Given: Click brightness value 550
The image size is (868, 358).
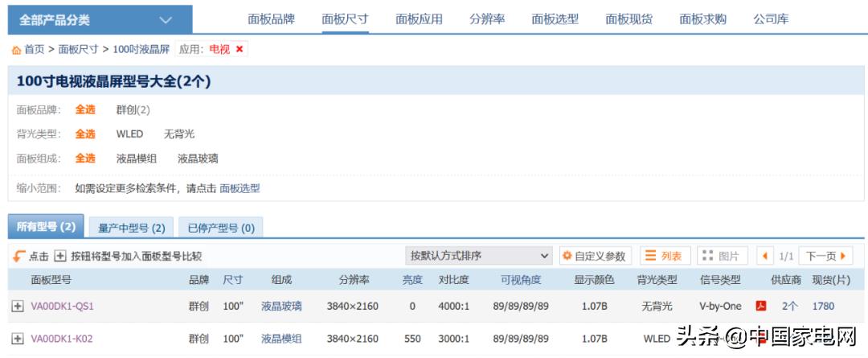Looking at the screenshot, I should pos(412,339).
